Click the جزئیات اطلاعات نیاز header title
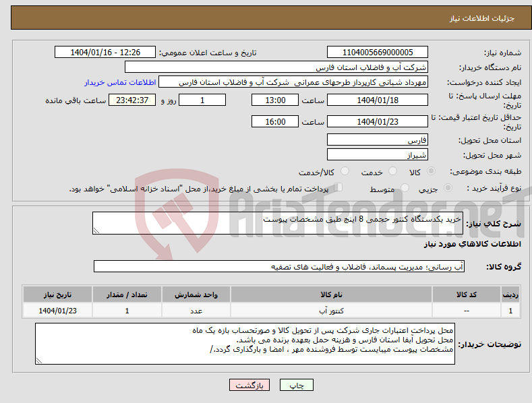Screen dimensions: 532x403 pyautogui.click(x=482, y=18)
